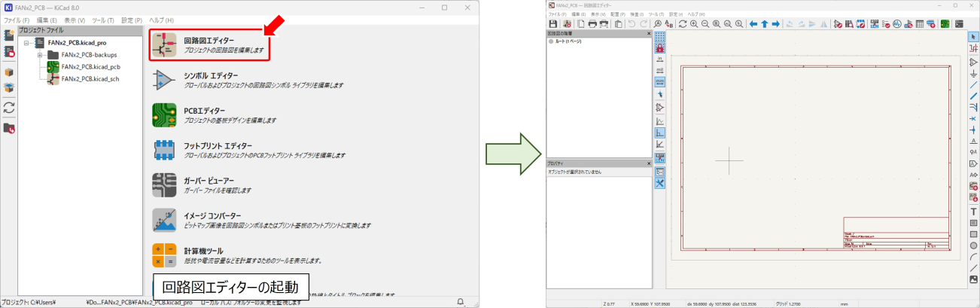Viewport: 980px width, 308px height.
Task: Navigate forward with the right blue arrow
Action: (x=776, y=24)
